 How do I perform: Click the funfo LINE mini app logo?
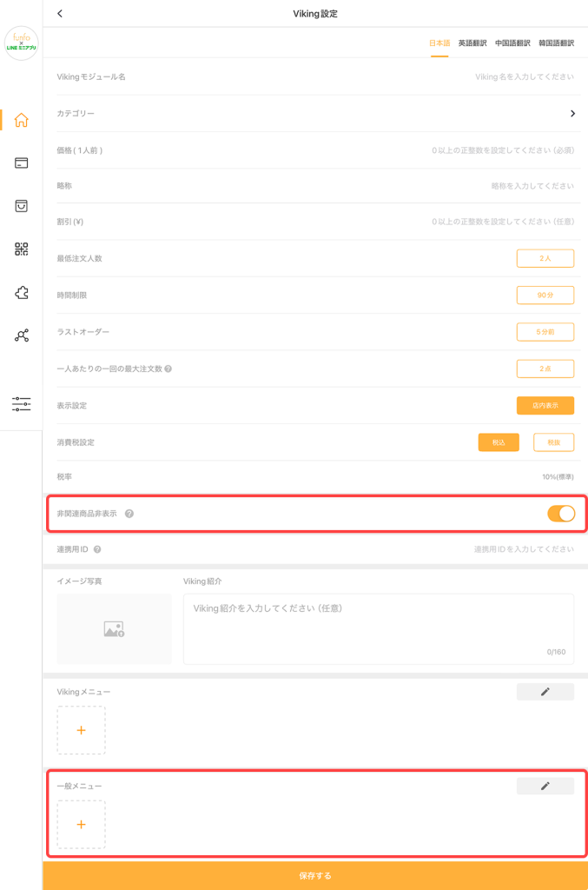[22, 43]
